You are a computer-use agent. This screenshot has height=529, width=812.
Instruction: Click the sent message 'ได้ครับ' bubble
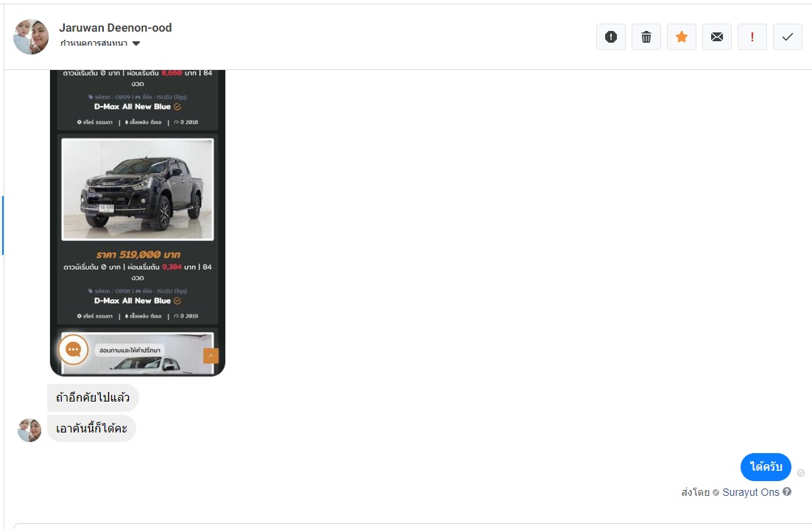[766, 467]
